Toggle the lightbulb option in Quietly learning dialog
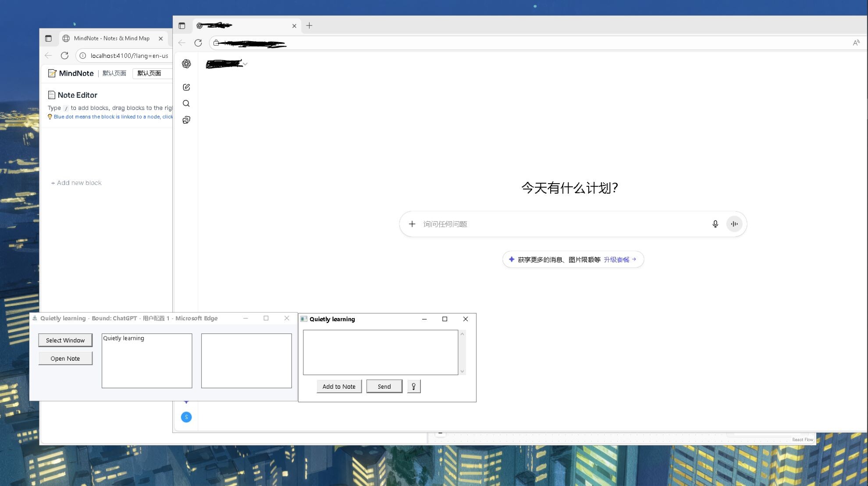The width and height of the screenshot is (868, 486). click(x=413, y=386)
